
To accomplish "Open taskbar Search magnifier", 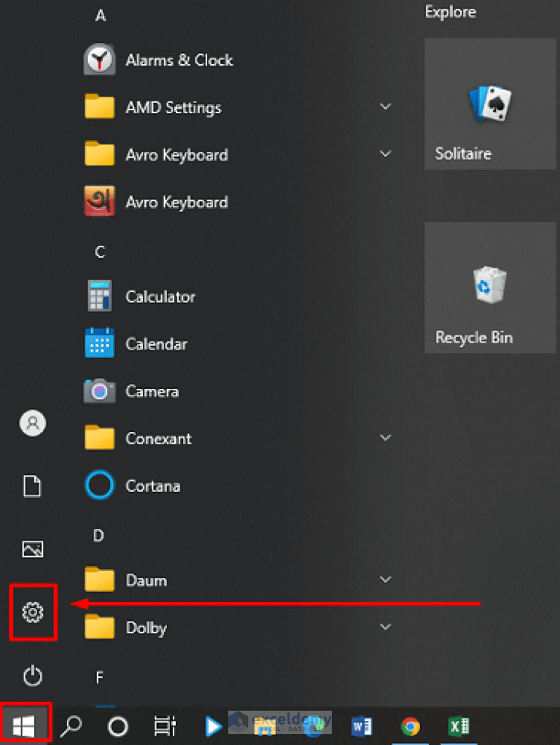I will click(x=71, y=726).
